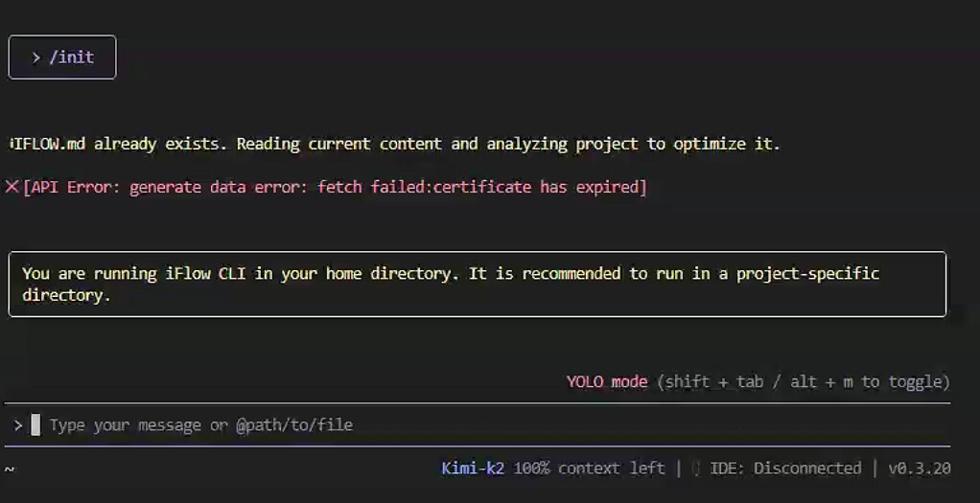Toggle the YOLO mode label

tap(607, 381)
